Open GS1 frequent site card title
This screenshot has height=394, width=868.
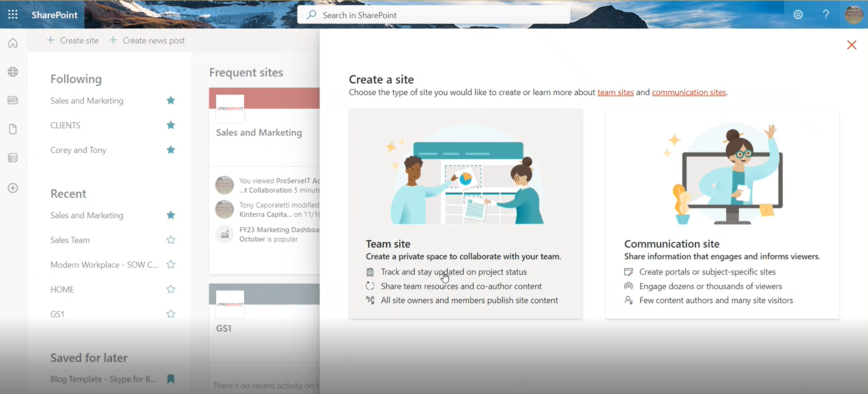[224, 328]
